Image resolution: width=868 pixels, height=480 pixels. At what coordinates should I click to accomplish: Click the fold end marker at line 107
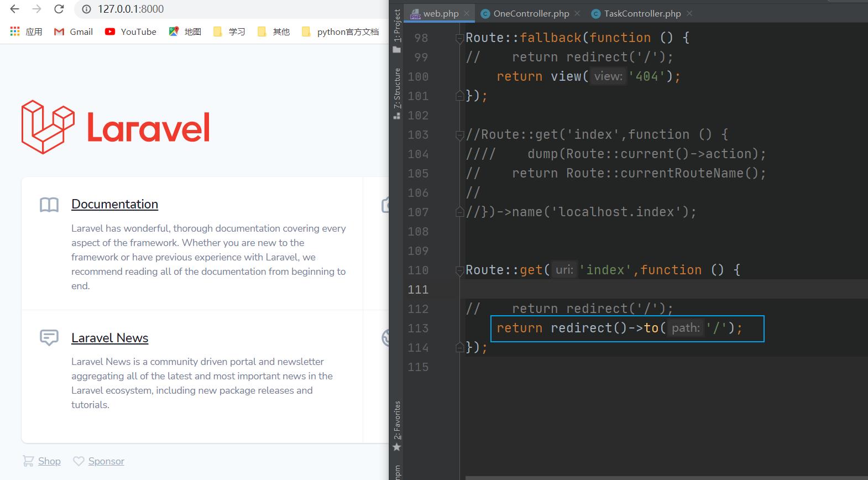tap(459, 212)
